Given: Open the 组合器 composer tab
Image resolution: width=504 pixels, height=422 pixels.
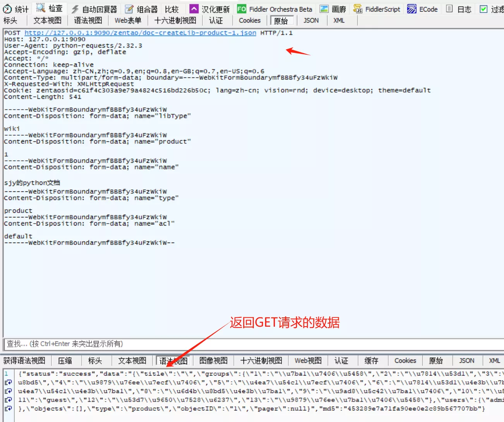Looking at the screenshot, I should pyautogui.click(x=141, y=9).
